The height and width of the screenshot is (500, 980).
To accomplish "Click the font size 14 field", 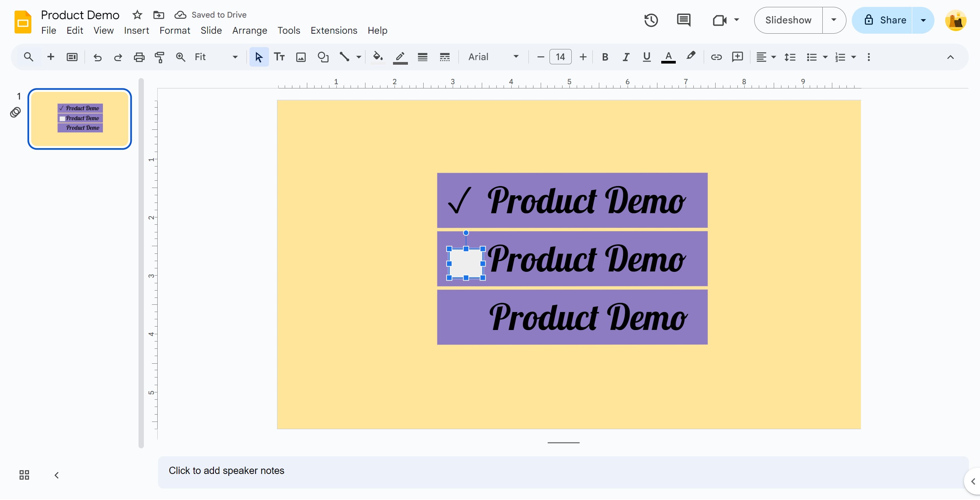I will [x=560, y=57].
